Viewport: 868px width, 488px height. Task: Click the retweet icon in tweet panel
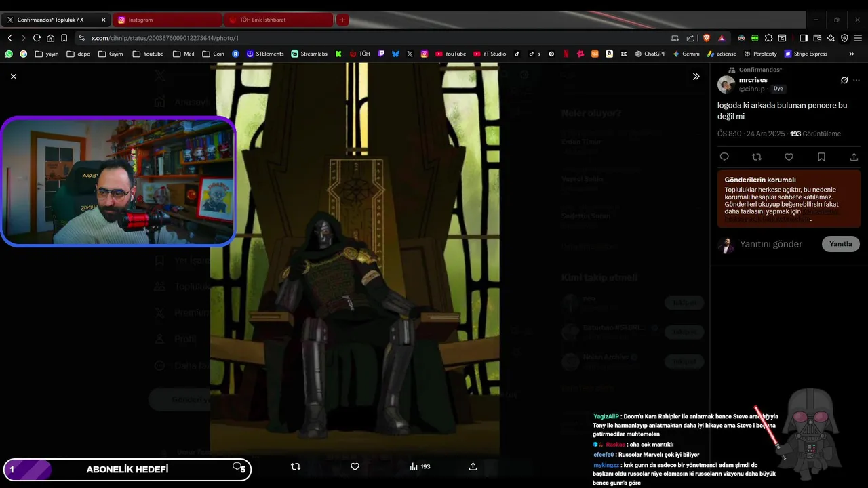(757, 157)
